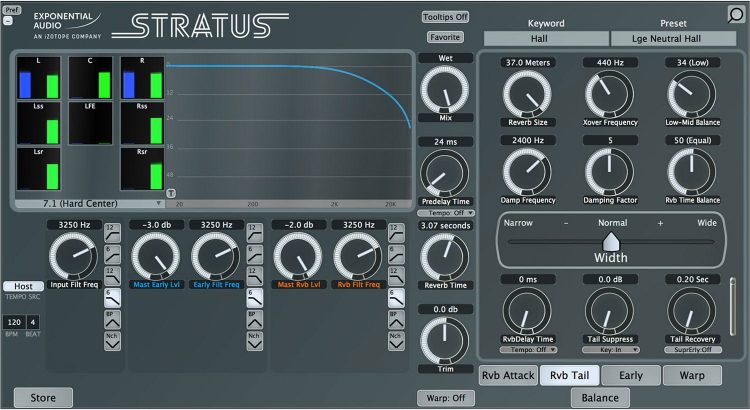Select 6 dB highpass for Early filter
This screenshot has height=410, width=750.
254,255
